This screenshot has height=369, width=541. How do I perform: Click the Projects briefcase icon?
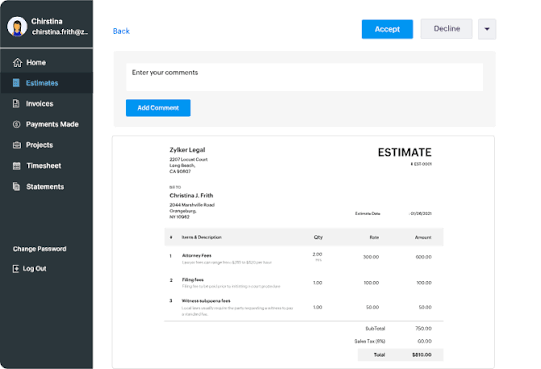click(x=17, y=145)
